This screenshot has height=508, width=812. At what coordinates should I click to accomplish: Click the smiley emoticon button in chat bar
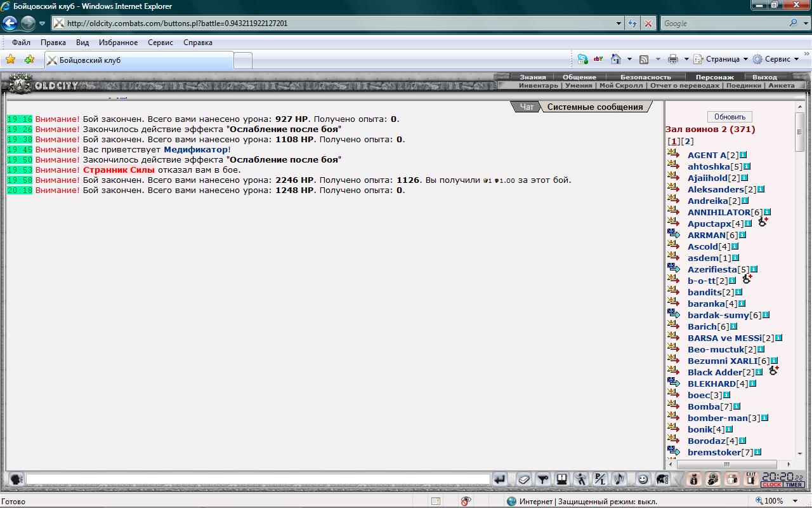point(643,479)
